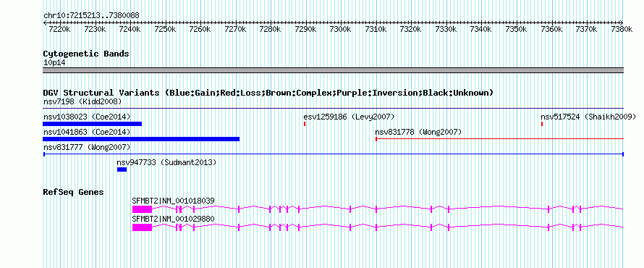Select the 10p14 cytogenetic band bar
Screen dimensions: 644x268
[x=334, y=70]
